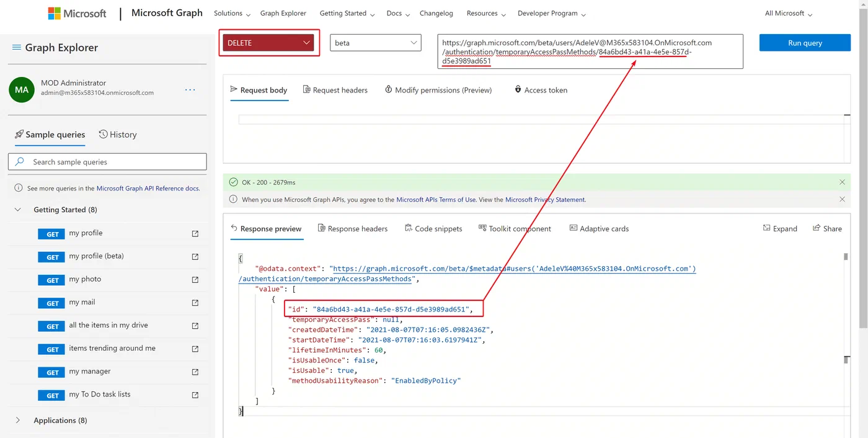
Task: Expand the Applications (8) category
Action: tap(18, 420)
